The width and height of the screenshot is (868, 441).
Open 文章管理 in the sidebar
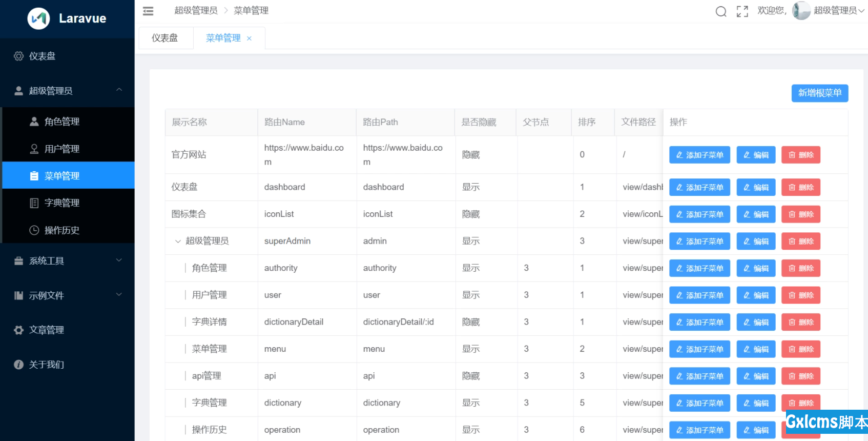point(67,330)
